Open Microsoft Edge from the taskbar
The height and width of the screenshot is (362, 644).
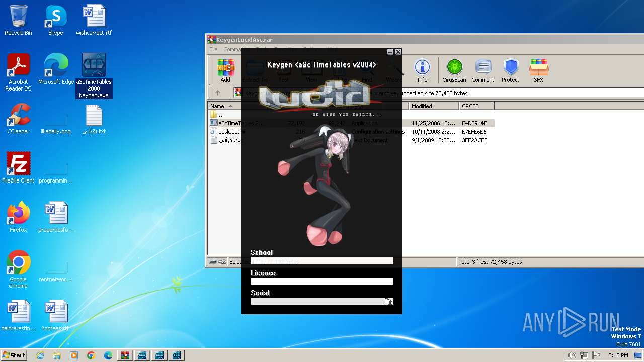(x=108, y=355)
